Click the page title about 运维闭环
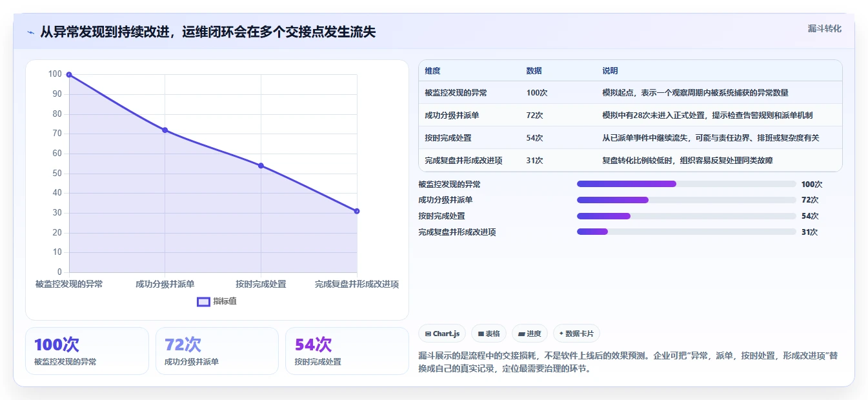Screen dimensions: 868x400 (x=208, y=32)
